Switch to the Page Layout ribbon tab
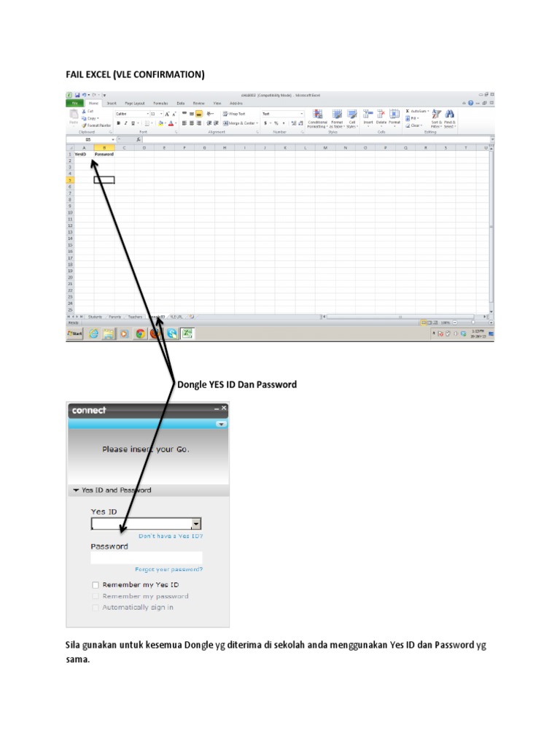Viewport: 560px width, 747px height. [x=135, y=103]
